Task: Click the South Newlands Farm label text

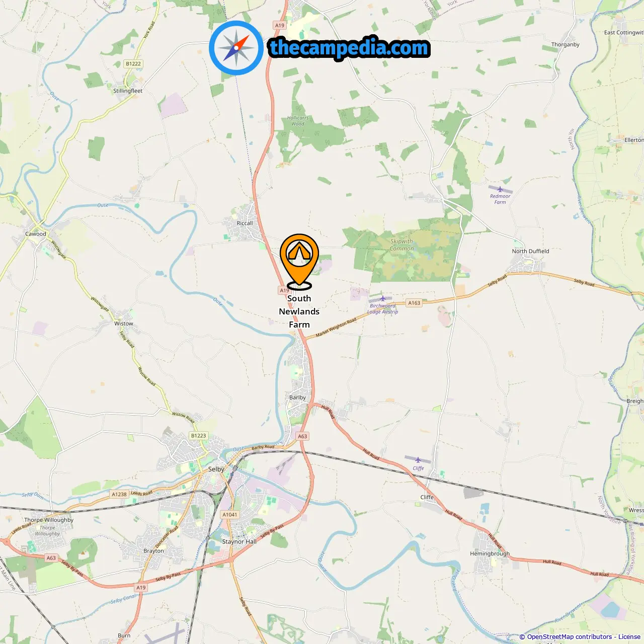Action: point(299,311)
